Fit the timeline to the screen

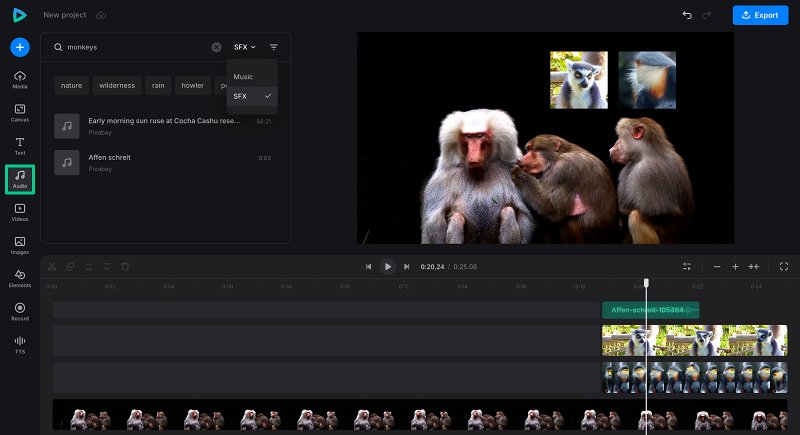pos(754,267)
